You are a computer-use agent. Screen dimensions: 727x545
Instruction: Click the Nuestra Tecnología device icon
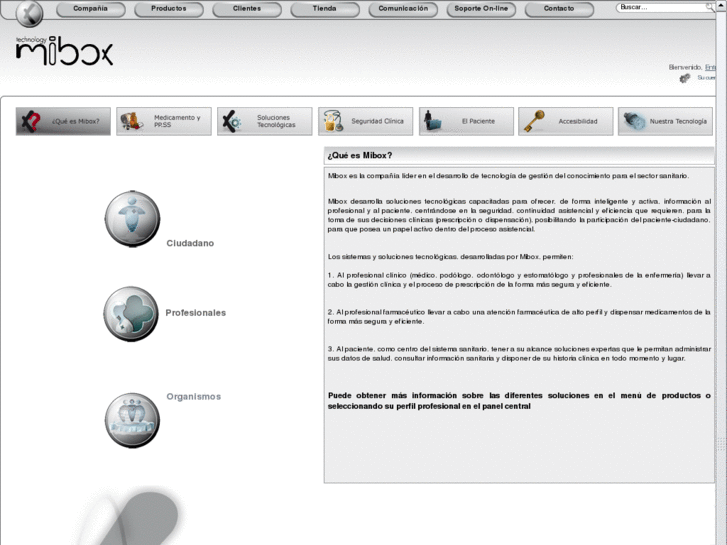coord(635,121)
